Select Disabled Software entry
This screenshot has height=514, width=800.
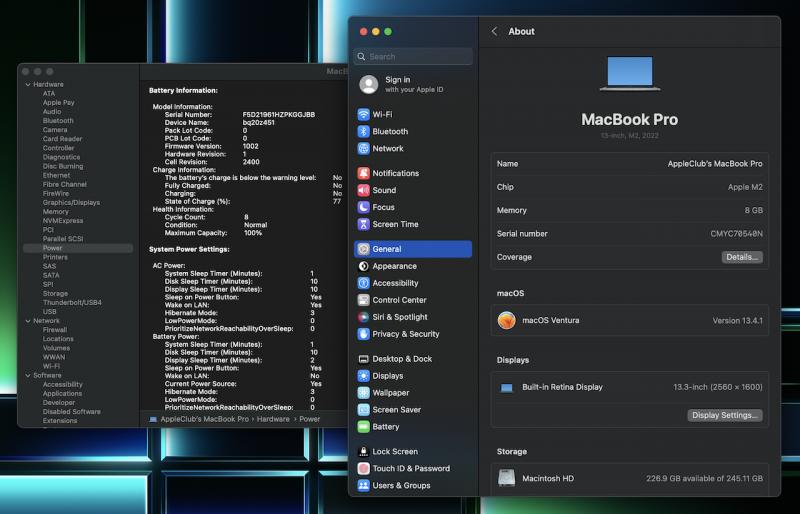click(x=71, y=412)
